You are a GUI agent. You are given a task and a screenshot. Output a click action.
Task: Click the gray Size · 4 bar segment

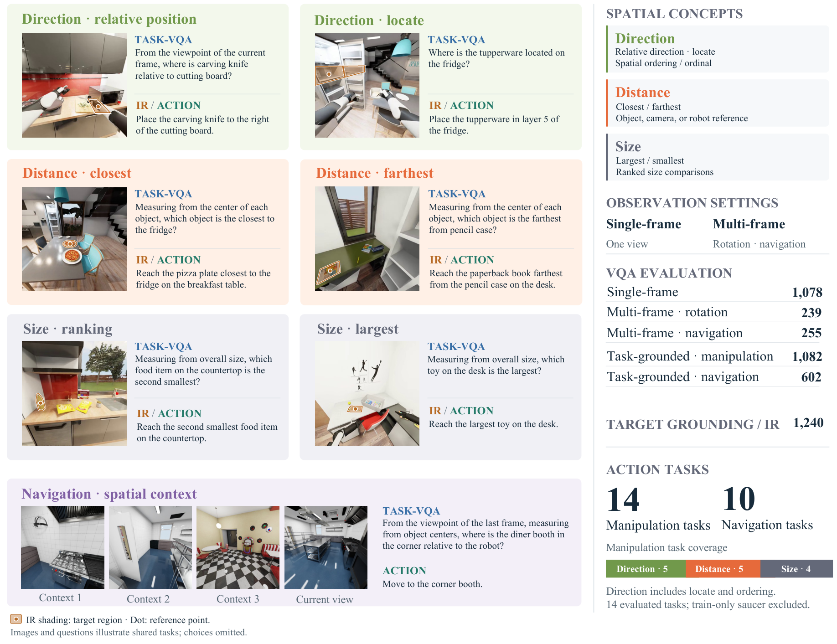pyautogui.click(x=796, y=569)
